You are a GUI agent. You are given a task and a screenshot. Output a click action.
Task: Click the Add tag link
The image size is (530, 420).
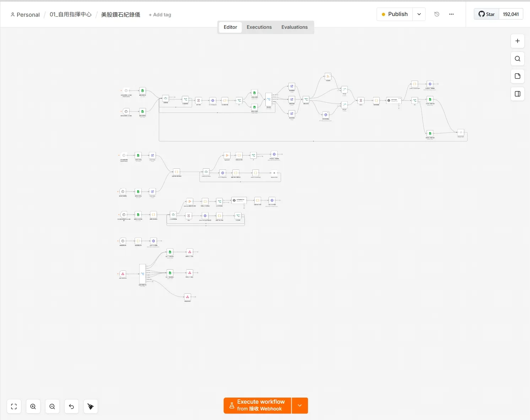pos(160,15)
